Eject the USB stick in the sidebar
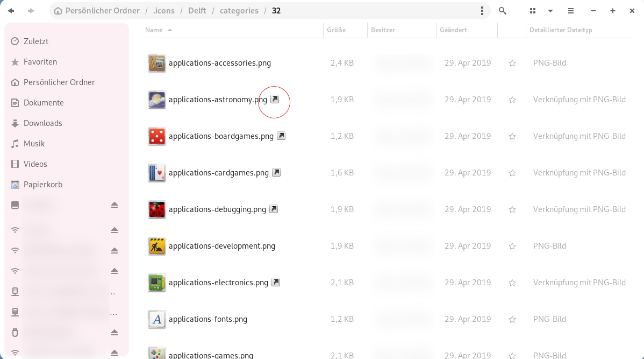 tap(115, 333)
